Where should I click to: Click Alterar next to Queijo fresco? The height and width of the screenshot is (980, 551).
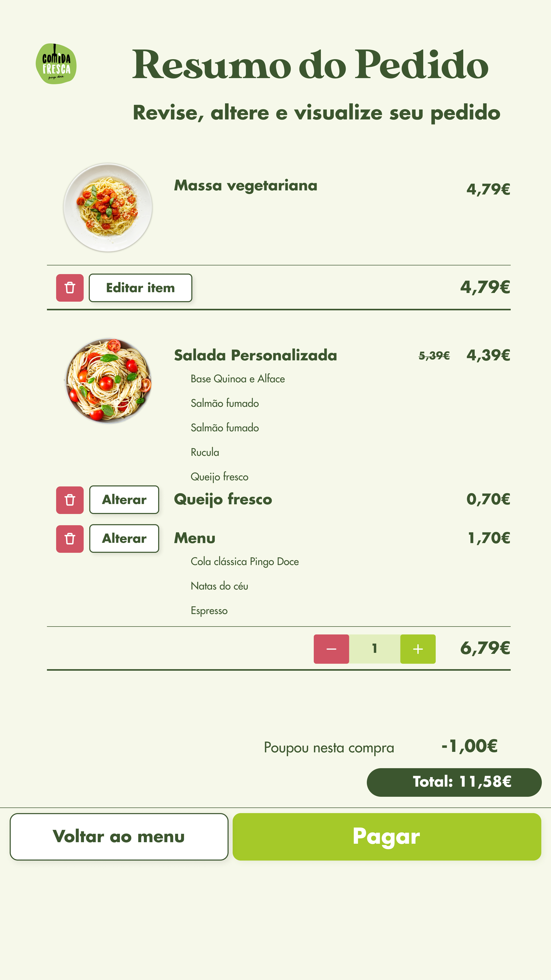coord(124,499)
